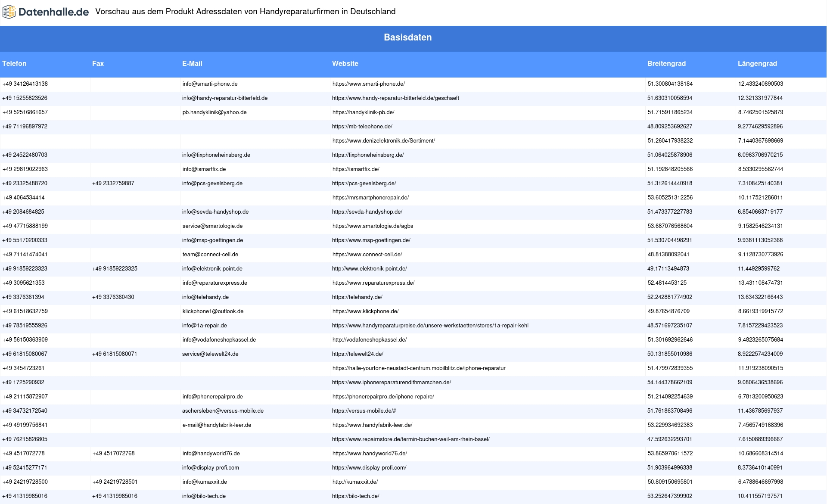Open https://mrsmartphonerepair.de/ website cell
827x504 pixels.
tap(370, 198)
